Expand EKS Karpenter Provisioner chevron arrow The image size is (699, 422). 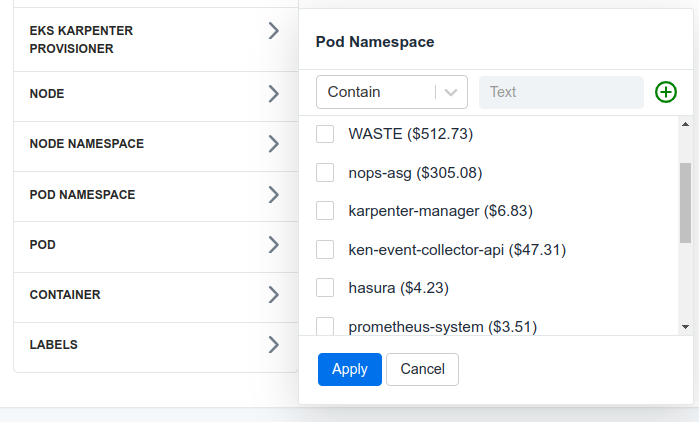(274, 31)
